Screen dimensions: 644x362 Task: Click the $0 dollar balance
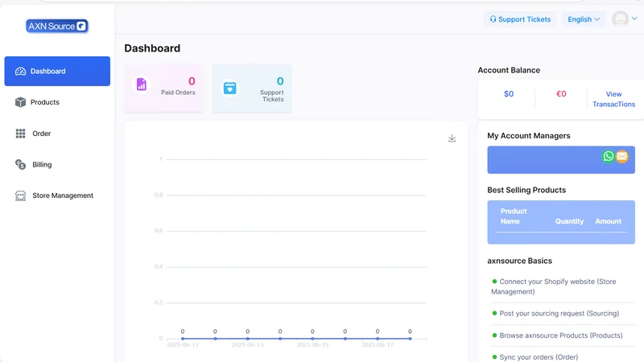pos(509,94)
